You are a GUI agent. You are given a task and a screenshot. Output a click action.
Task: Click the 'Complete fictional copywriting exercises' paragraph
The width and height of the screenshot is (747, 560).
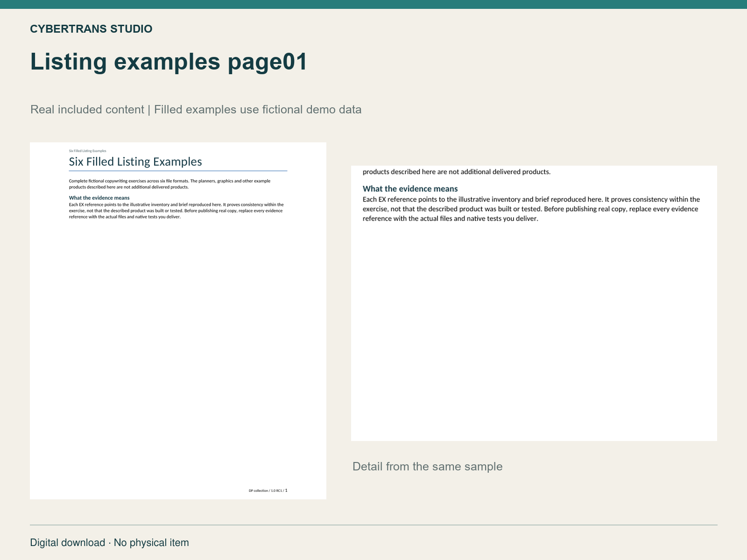coord(169,184)
